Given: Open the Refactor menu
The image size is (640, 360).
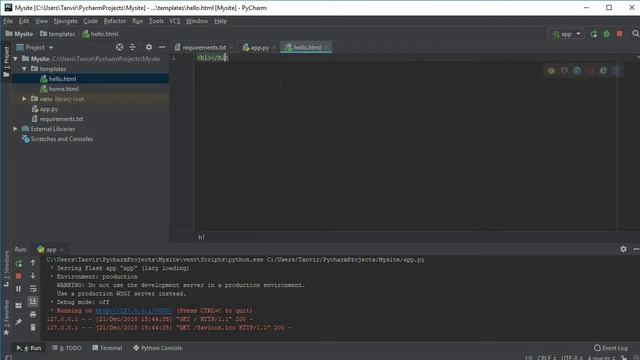Looking at the screenshot, I should click(x=115, y=21).
